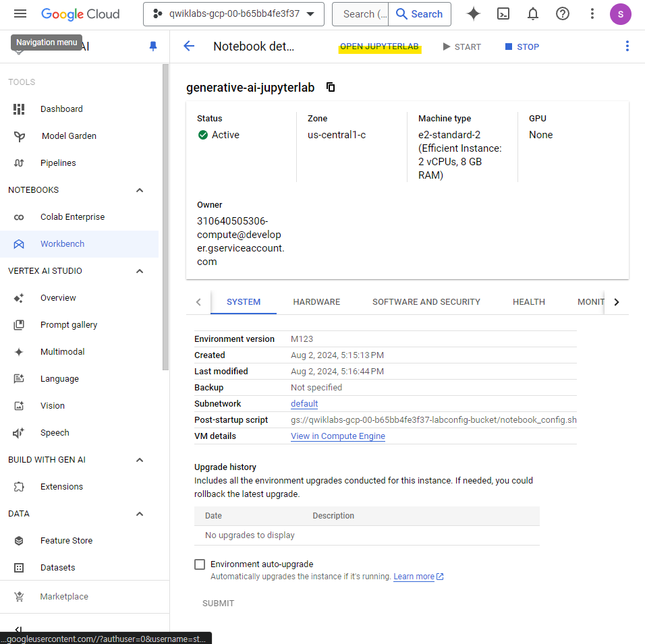
Task: Click the MONIT tab label
Action: (x=590, y=302)
